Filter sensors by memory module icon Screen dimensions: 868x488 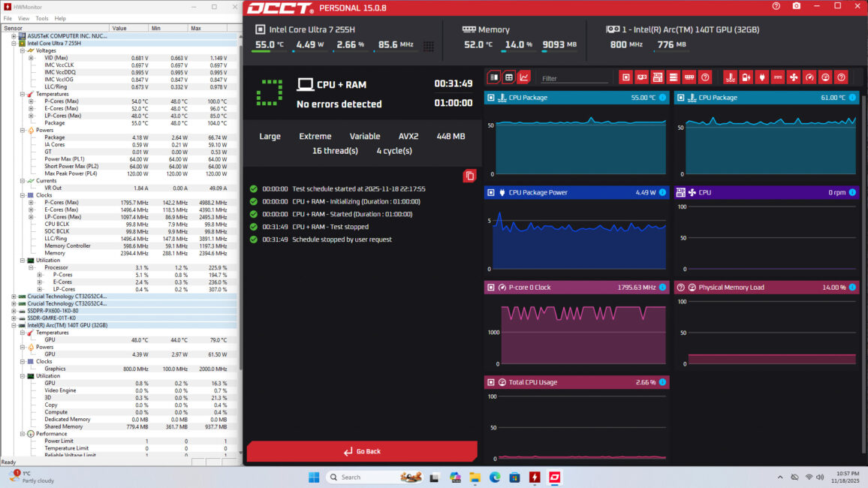689,77
